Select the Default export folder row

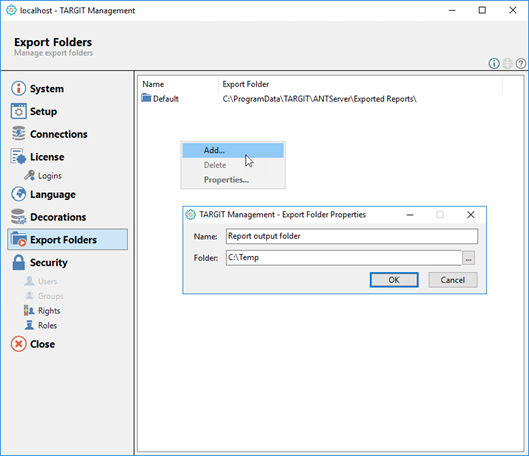tap(279, 99)
